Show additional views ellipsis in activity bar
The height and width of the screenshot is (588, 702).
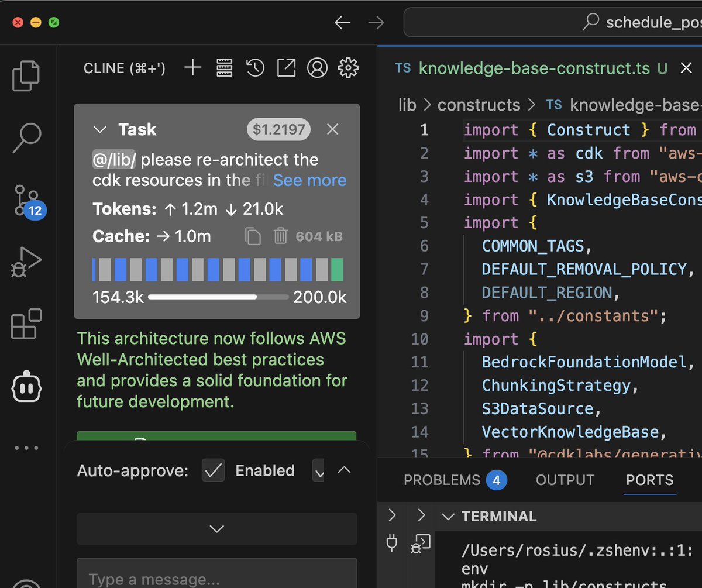tap(27, 448)
